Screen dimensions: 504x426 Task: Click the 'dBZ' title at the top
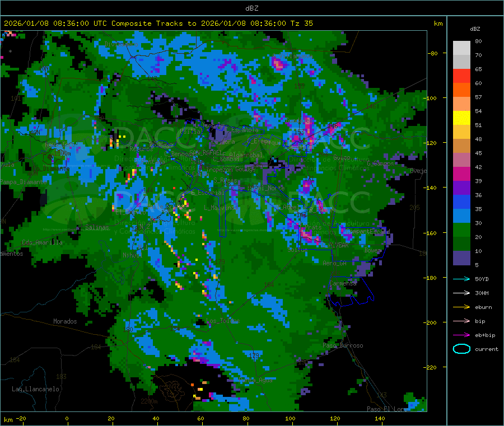pos(251,8)
